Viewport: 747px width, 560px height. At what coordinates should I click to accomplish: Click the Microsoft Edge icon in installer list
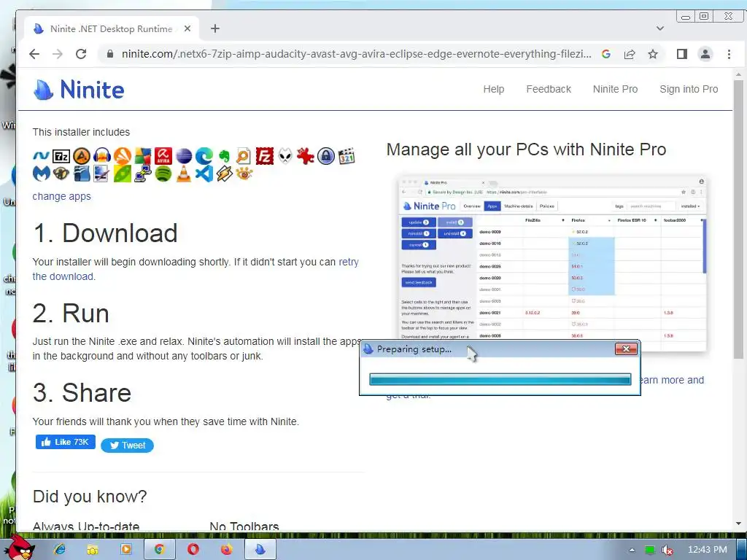click(204, 156)
